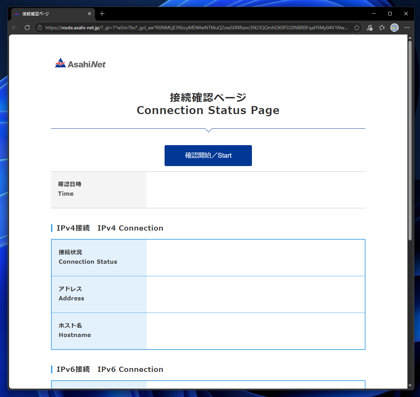
Task: Open the browser profile avatar
Action: (394, 28)
